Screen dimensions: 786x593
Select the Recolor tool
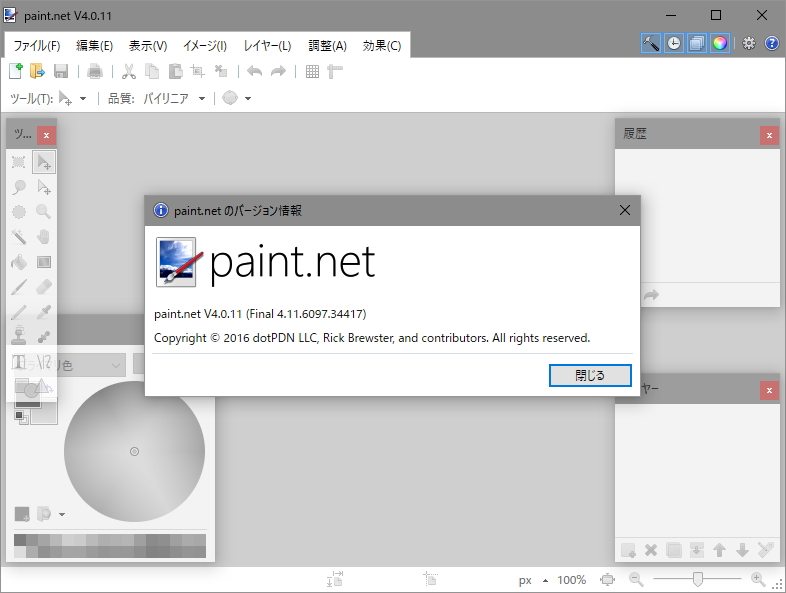tap(44, 336)
